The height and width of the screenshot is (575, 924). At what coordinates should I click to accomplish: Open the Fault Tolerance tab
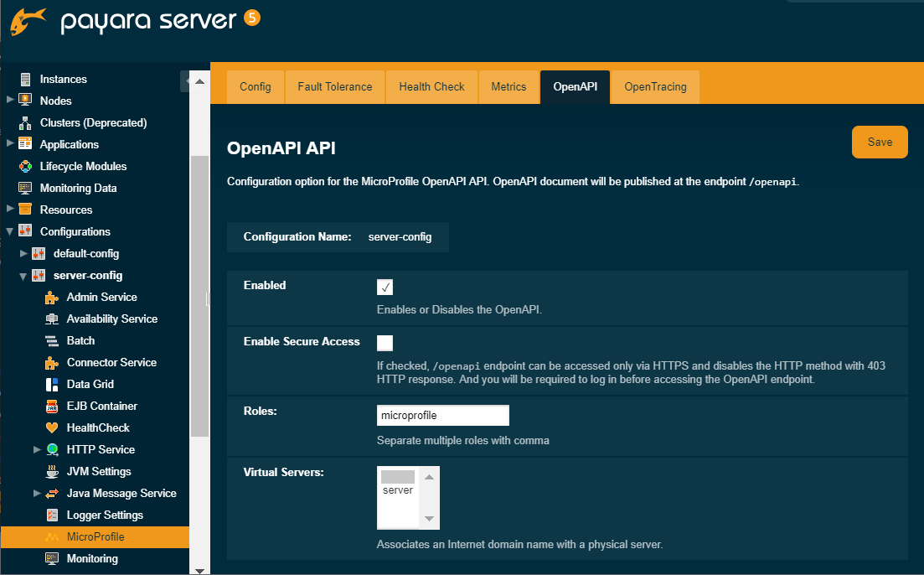pos(335,86)
